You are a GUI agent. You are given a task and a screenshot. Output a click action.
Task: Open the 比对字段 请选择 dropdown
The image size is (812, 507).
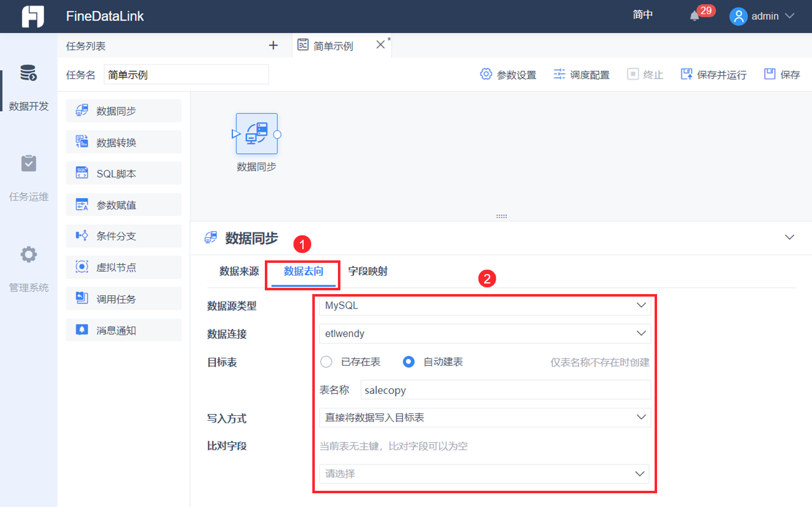pyautogui.click(x=484, y=474)
